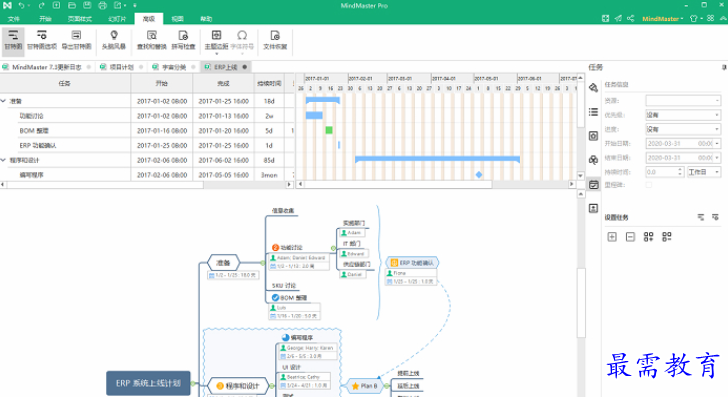Toggle the Gantt chart view button

coord(13,40)
